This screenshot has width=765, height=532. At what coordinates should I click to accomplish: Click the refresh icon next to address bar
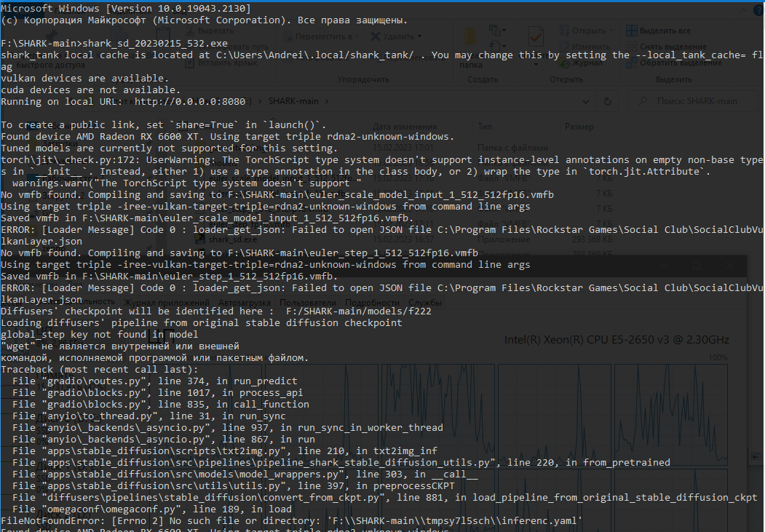pos(609,101)
